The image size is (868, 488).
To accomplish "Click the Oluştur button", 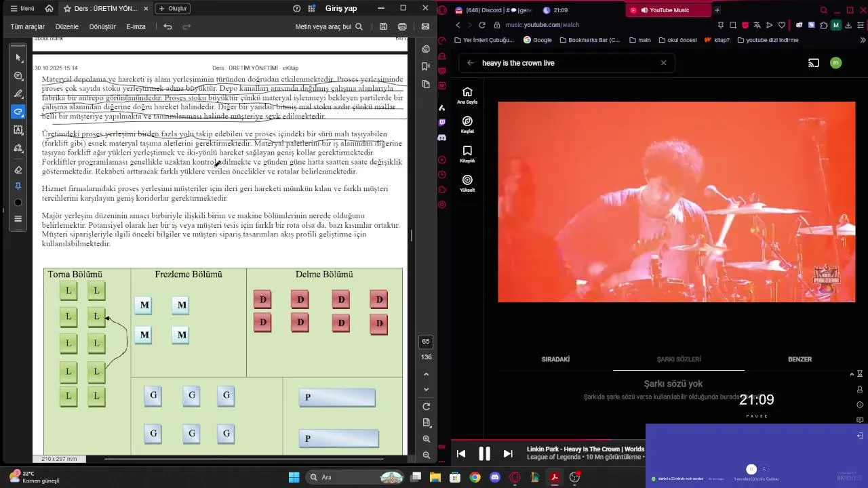I will pyautogui.click(x=172, y=8).
